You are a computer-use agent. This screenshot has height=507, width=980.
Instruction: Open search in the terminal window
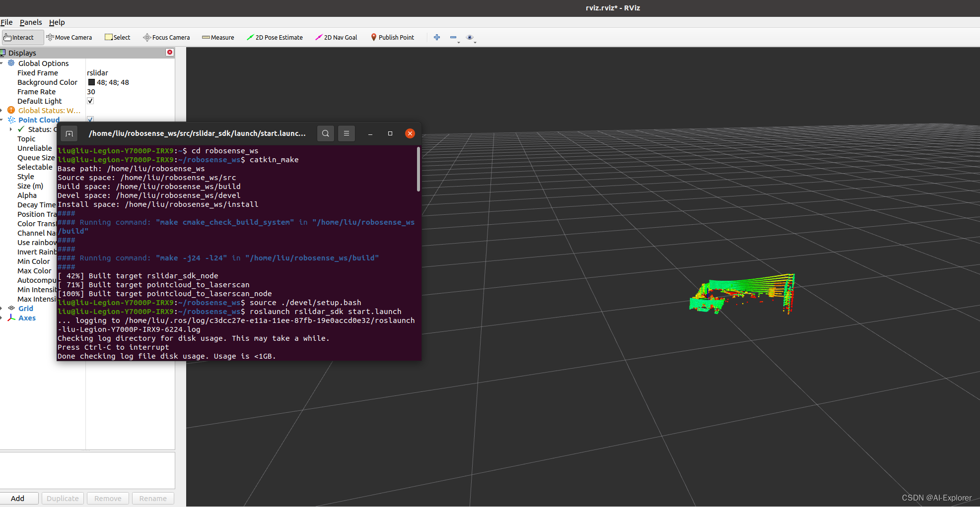tap(326, 133)
